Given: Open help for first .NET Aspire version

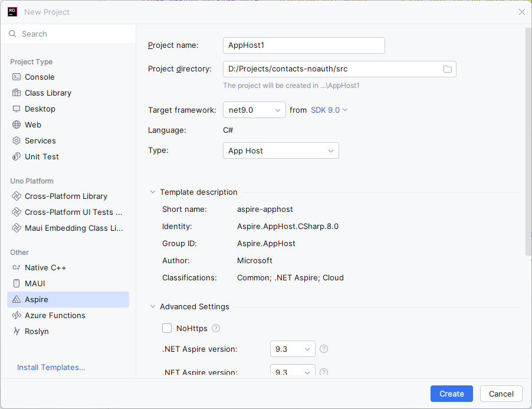Looking at the screenshot, I should 324,349.
